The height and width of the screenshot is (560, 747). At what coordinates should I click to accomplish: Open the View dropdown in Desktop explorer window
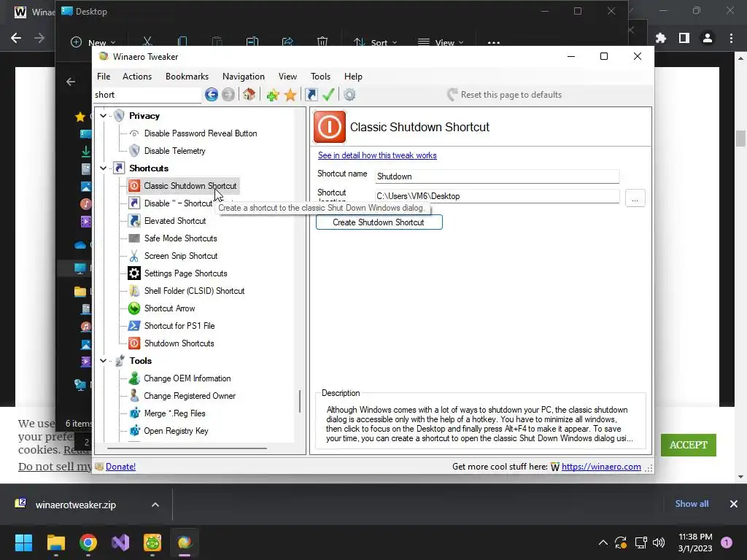(x=441, y=42)
